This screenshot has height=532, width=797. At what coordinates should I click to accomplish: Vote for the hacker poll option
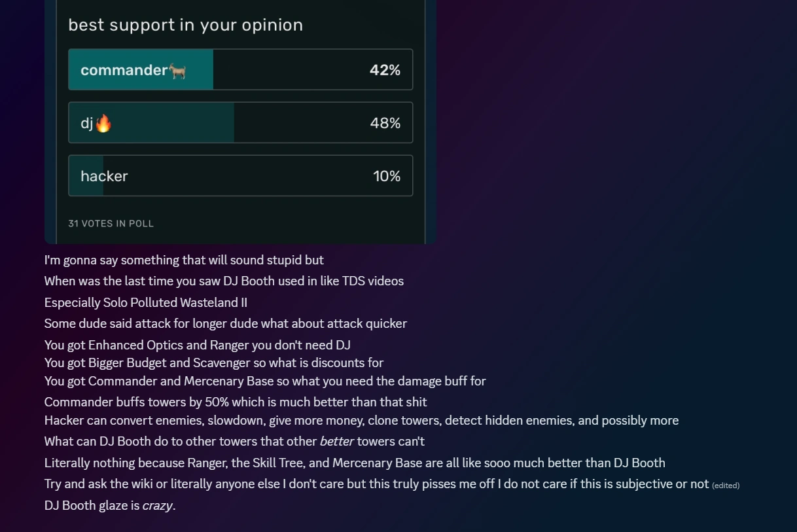pos(240,176)
